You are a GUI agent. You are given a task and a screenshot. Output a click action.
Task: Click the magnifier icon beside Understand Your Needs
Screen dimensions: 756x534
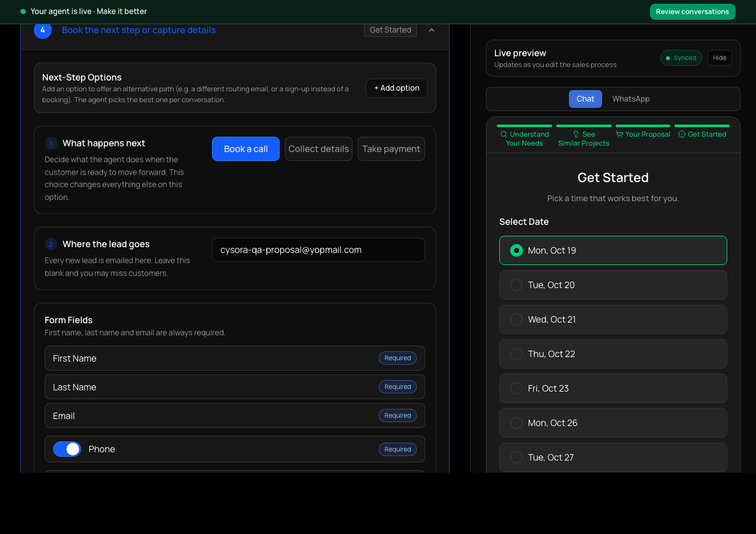[x=503, y=134]
